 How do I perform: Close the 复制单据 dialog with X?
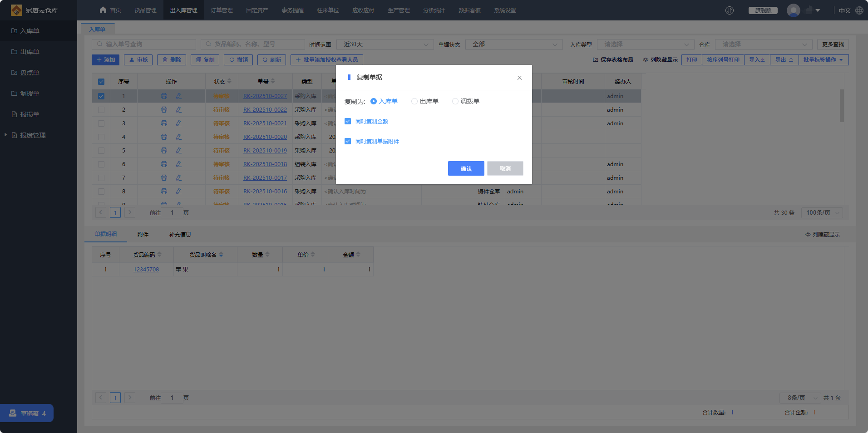coord(519,78)
